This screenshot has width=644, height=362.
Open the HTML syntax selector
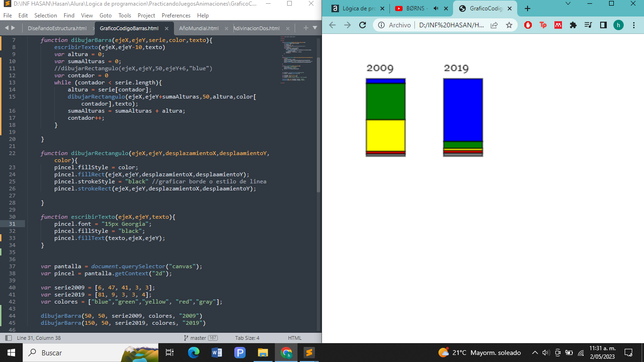tap(295, 338)
